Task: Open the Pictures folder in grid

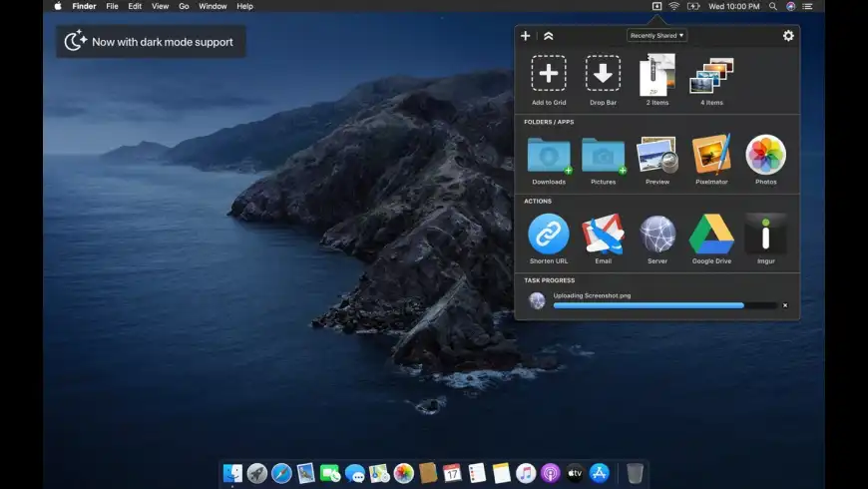Action: coord(603,156)
